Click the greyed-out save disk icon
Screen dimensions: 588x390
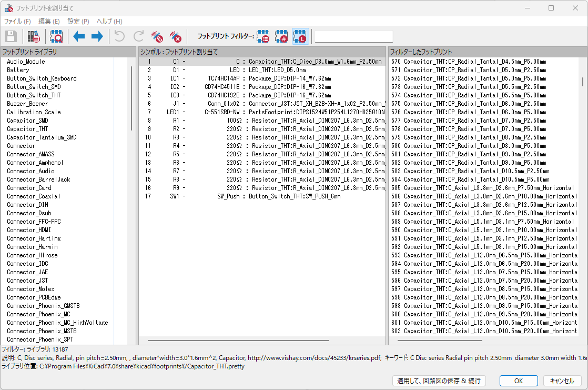pyautogui.click(x=11, y=36)
